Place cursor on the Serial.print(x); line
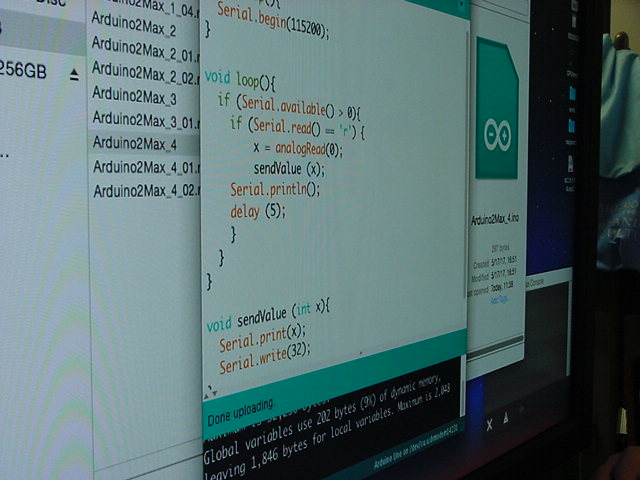640x480 pixels. (x=262, y=338)
